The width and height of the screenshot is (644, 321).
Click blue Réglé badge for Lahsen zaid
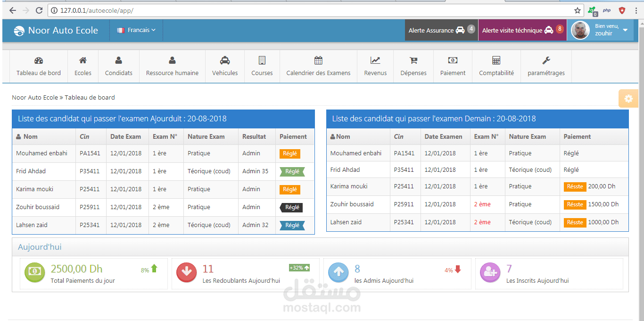(292, 225)
